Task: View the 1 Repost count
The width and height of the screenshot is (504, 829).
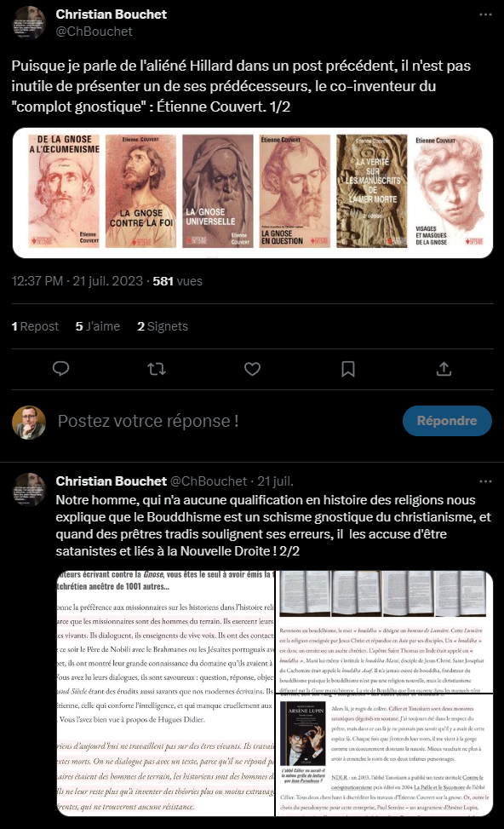Action: click(35, 326)
